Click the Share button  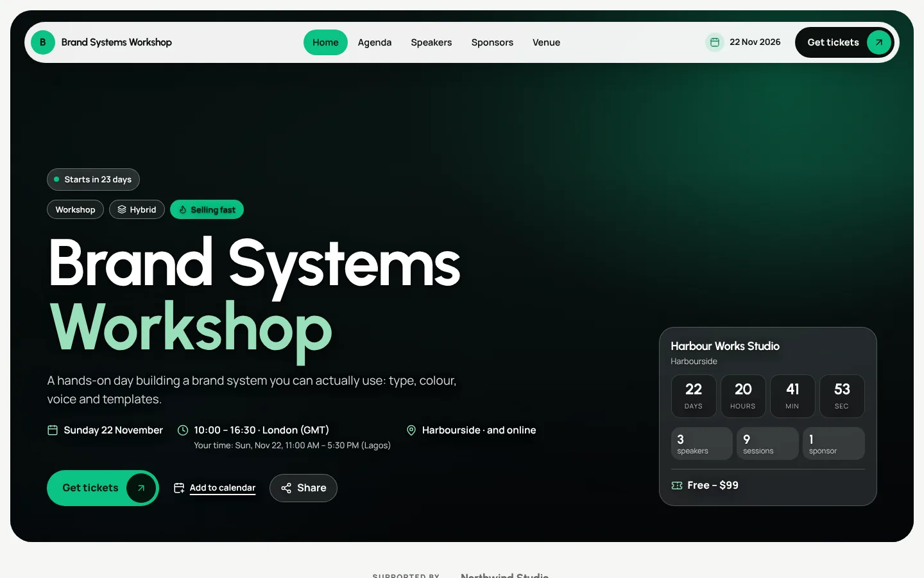304,488
